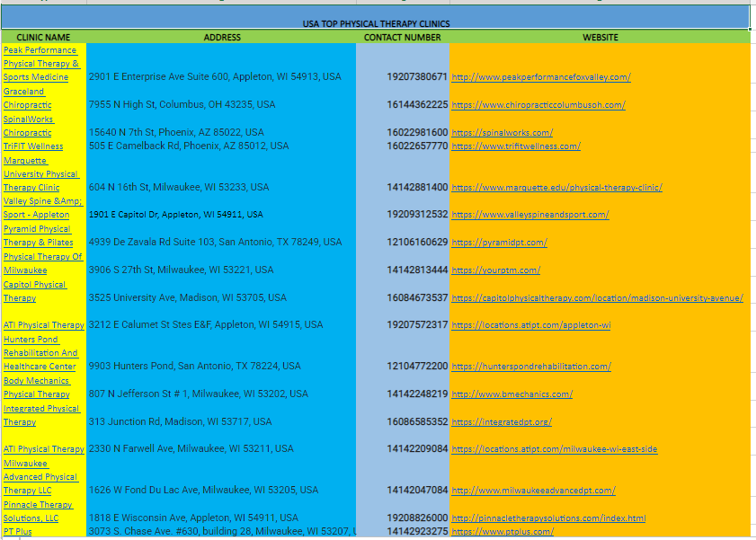Open the hunterspondrehabilitation.com website link
The width and height of the screenshot is (756, 540).
pos(531,367)
